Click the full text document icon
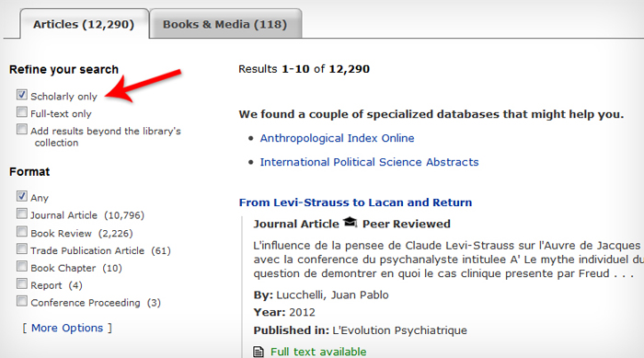Screen dimensions: 644x358 [x=259, y=352]
